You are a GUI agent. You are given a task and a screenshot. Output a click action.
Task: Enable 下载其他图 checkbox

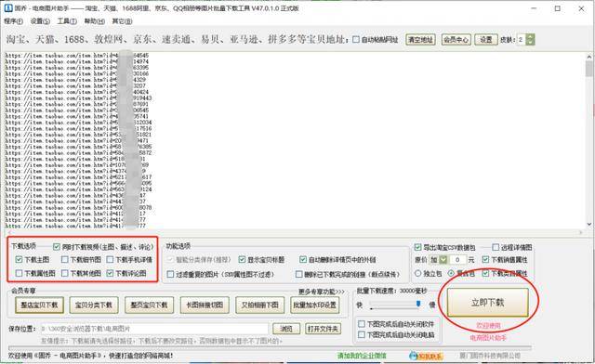pos(65,273)
